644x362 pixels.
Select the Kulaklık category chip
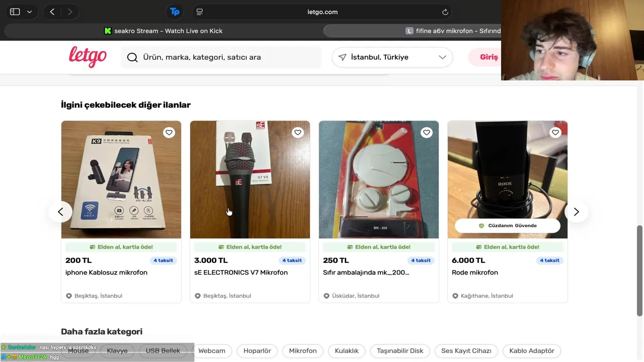pyautogui.click(x=347, y=351)
